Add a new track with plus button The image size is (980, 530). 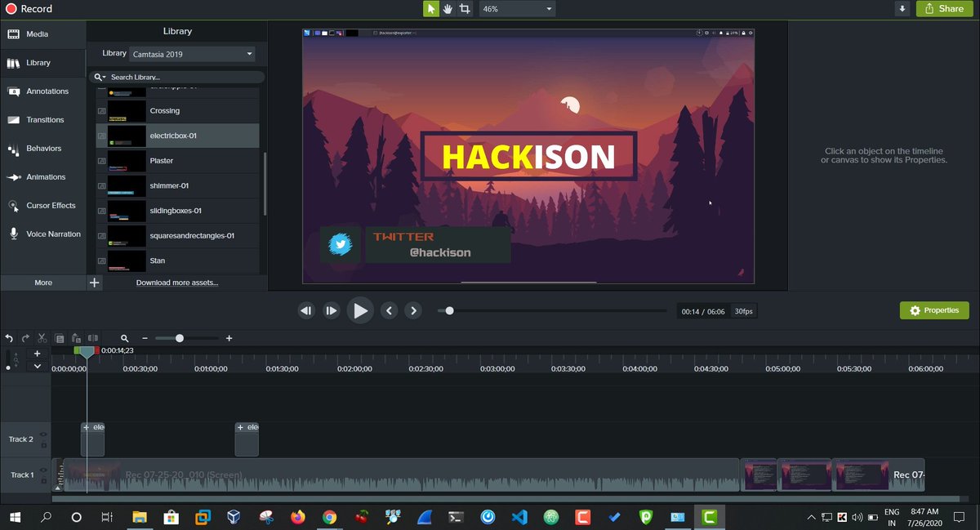point(37,354)
